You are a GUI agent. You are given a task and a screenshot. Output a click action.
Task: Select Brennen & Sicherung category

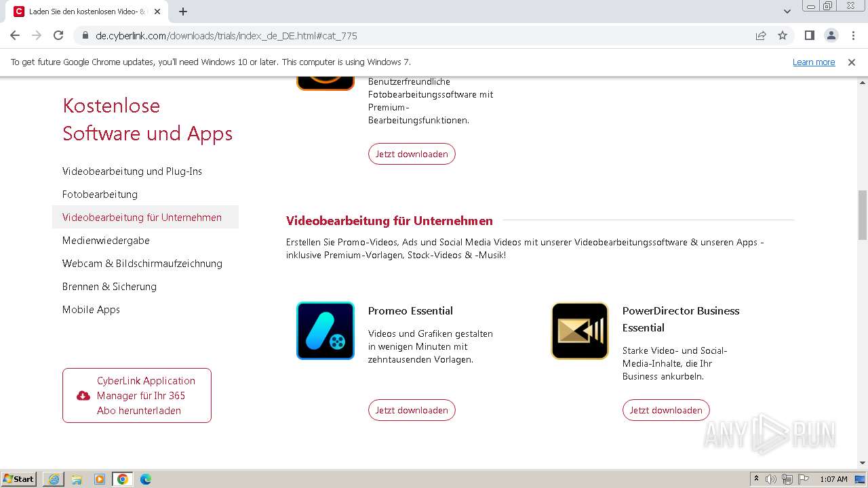109,287
